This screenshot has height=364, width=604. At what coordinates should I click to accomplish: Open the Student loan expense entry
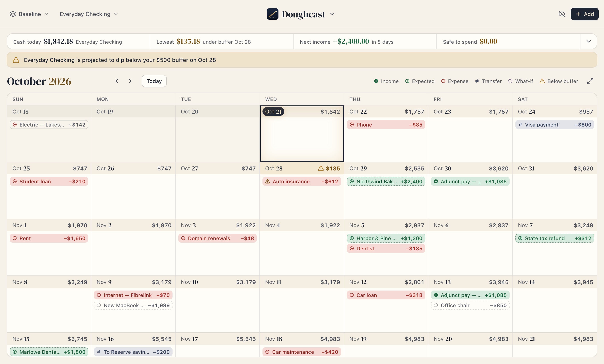pyautogui.click(x=49, y=182)
